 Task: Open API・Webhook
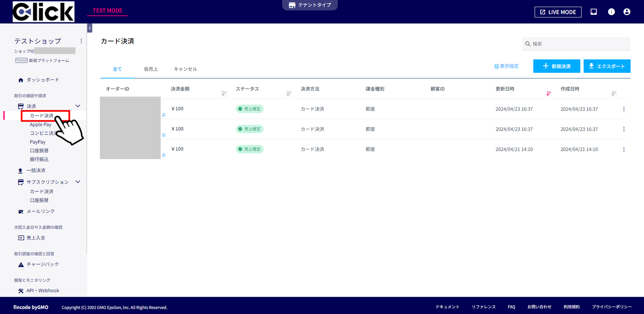[43, 291]
